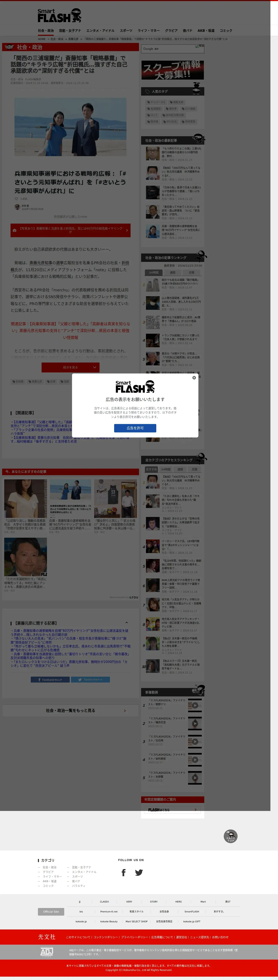Select the 椿菊太郎 tag
This screenshot has height=980, width=278.
tap(177, 102)
